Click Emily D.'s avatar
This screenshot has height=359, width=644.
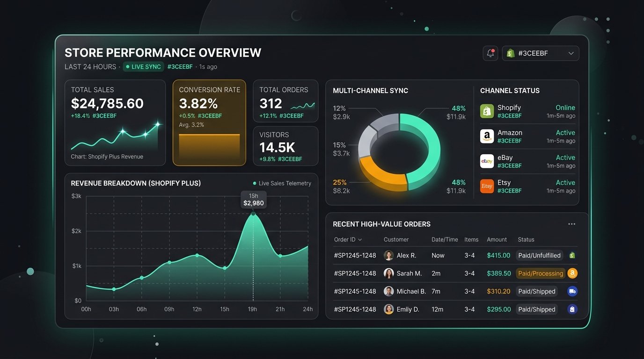(x=388, y=309)
